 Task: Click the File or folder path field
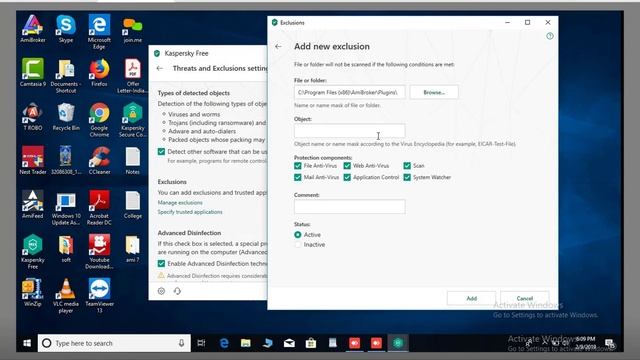349,92
